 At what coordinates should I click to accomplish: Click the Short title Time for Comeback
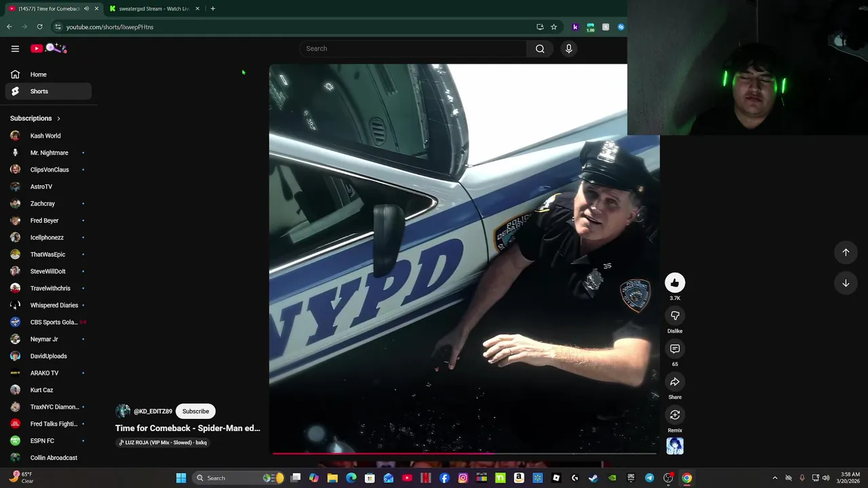coord(188,428)
